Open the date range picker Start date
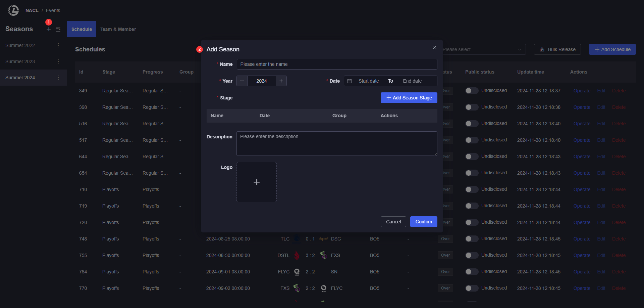Image resolution: width=644 pixels, height=308 pixels. click(368, 81)
